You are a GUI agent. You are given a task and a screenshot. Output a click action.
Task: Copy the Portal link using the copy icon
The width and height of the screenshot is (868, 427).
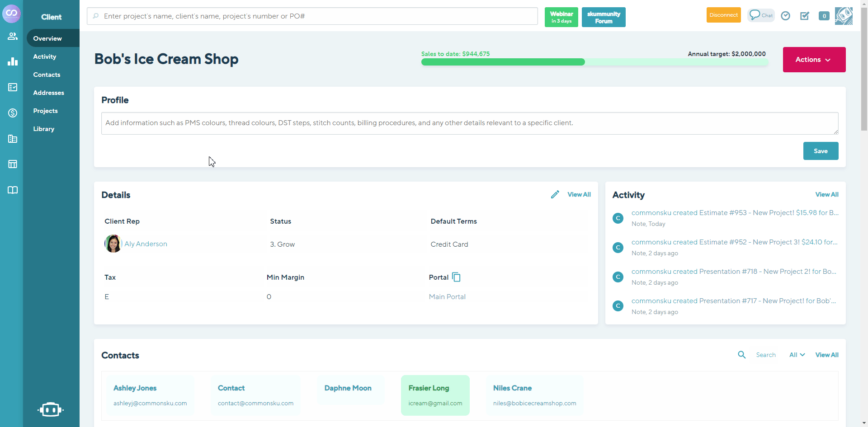tap(456, 277)
